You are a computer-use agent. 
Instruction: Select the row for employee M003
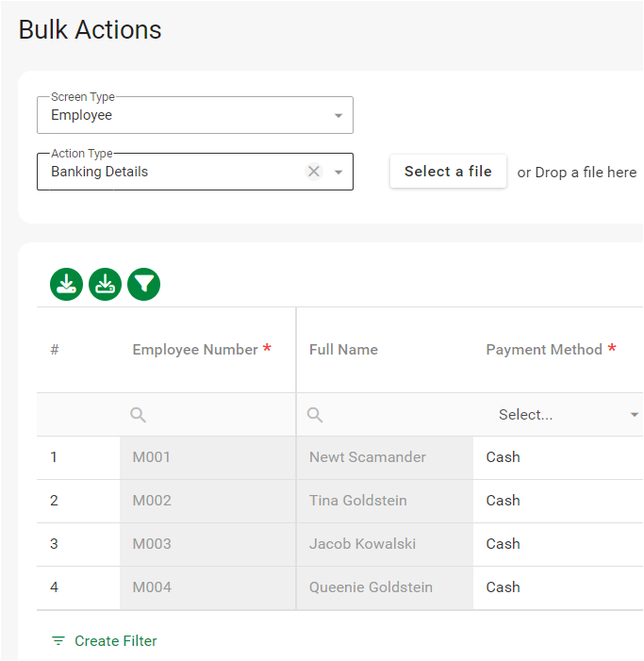(x=151, y=544)
